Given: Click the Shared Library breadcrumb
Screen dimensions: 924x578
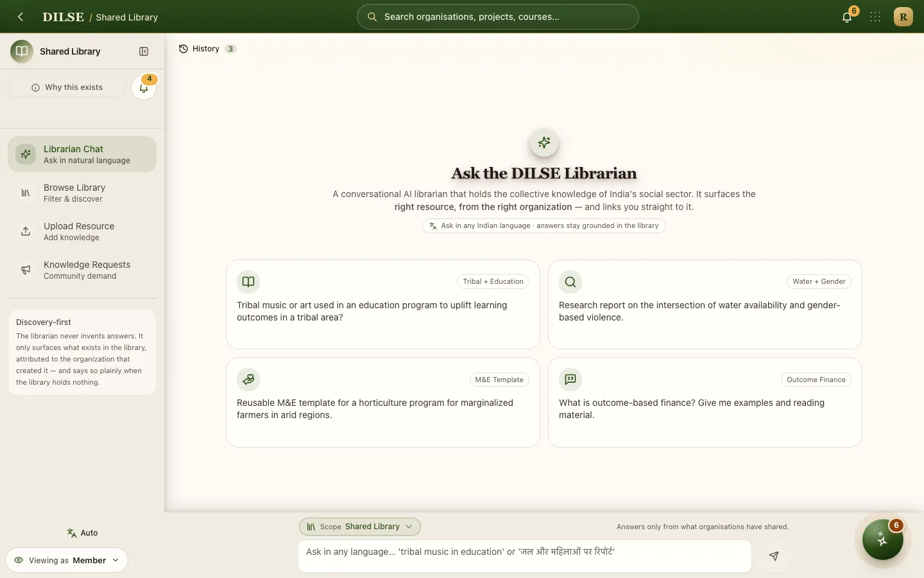Looking at the screenshot, I should pos(127,17).
